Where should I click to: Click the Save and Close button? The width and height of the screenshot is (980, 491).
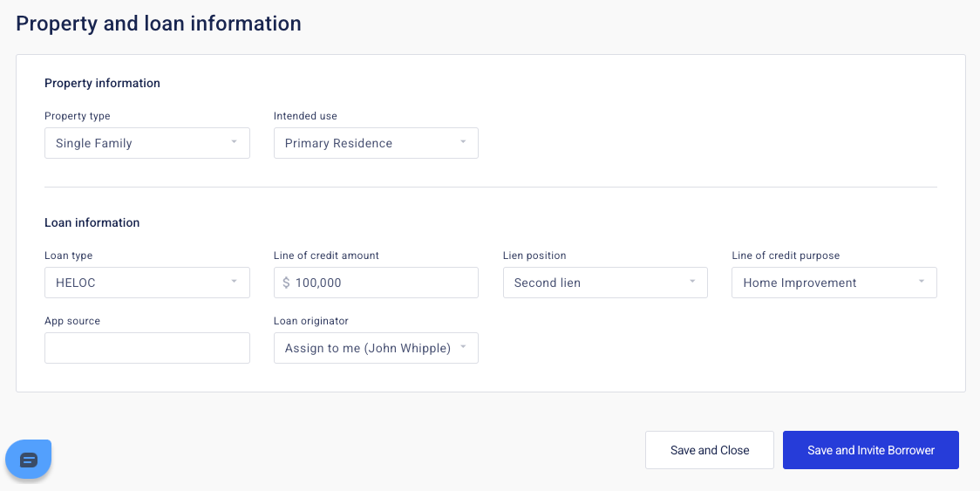[710, 450]
